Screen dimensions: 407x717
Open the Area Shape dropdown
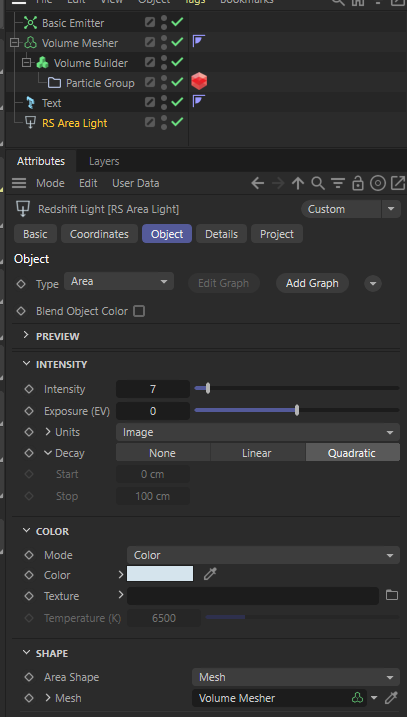click(295, 677)
